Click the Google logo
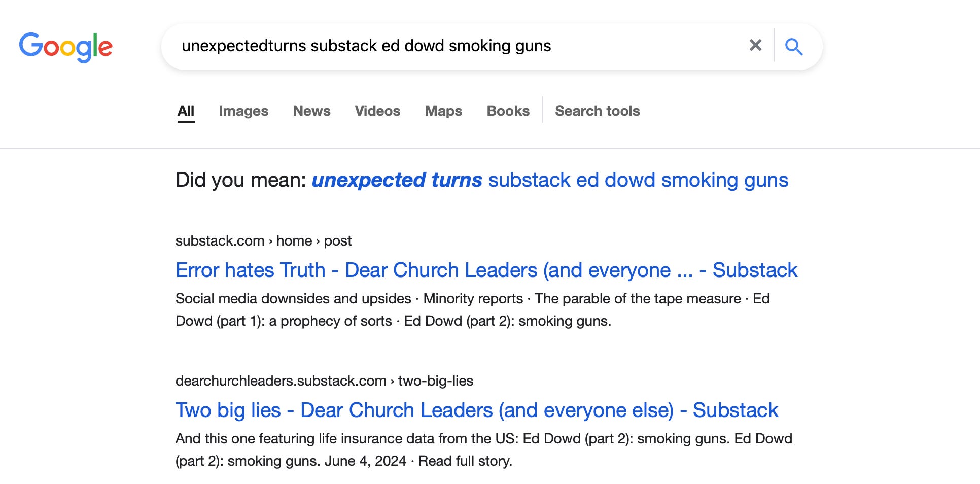This screenshot has height=484, width=980. click(66, 47)
